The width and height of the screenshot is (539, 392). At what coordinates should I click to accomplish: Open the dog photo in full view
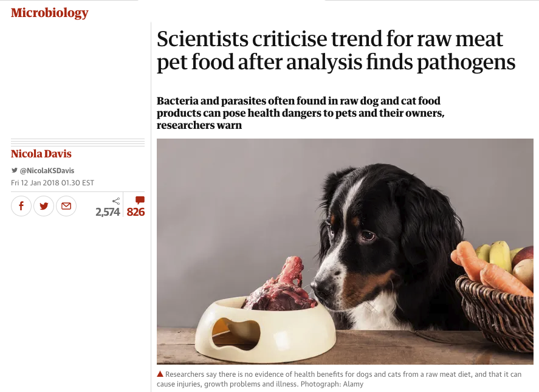click(345, 252)
